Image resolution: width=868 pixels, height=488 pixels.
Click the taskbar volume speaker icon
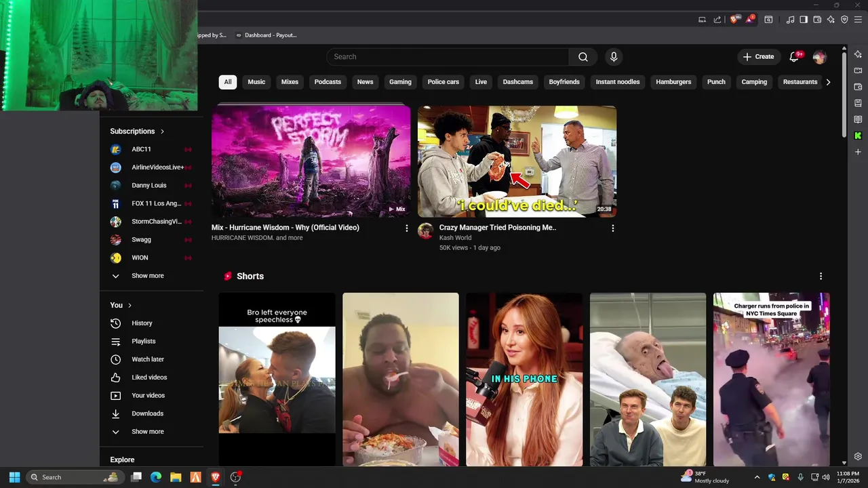[x=826, y=477]
